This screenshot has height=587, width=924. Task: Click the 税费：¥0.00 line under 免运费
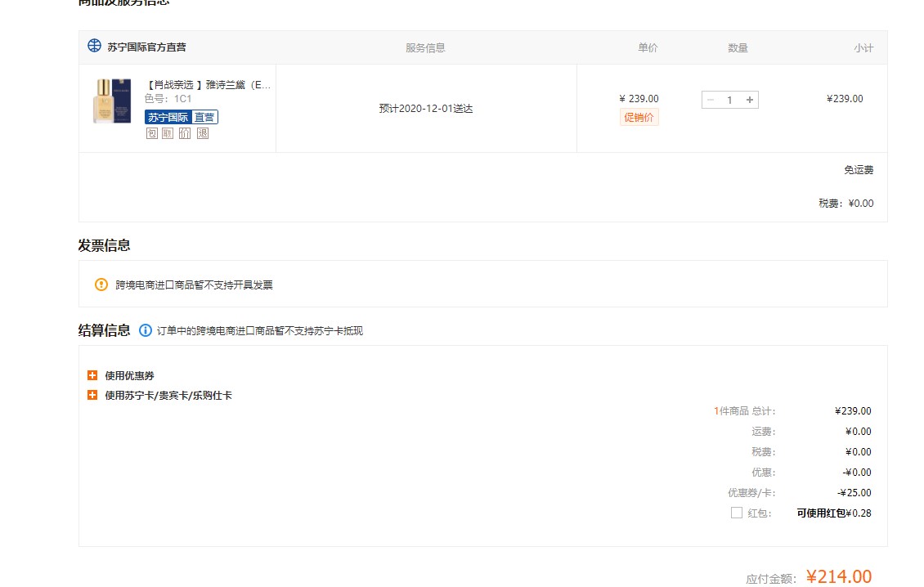pyautogui.click(x=846, y=204)
